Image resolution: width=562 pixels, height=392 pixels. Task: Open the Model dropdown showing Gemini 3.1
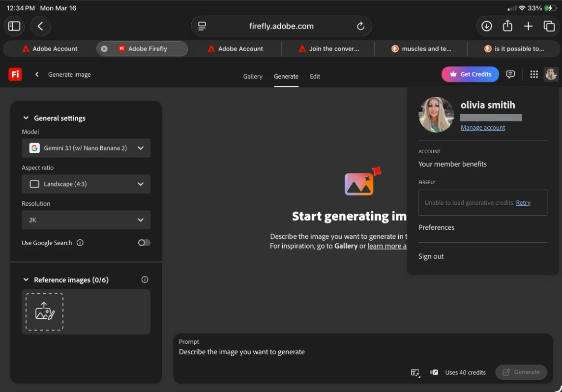point(86,148)
